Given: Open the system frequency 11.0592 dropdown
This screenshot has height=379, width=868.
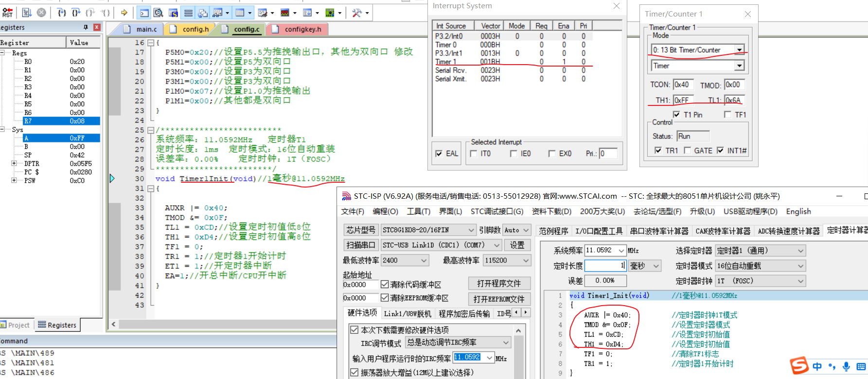Looking at the screenshot, I should click(x=621, y=250).
